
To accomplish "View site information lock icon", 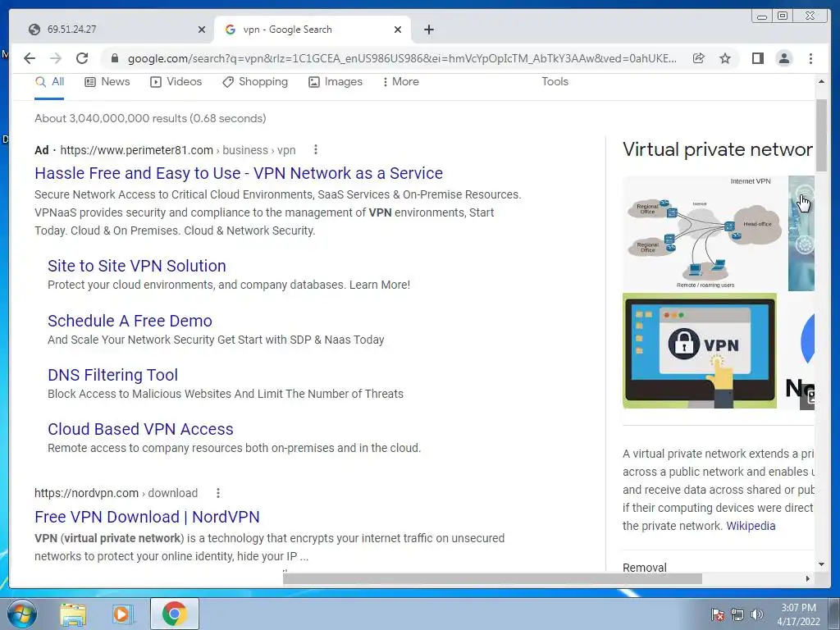I will point(114,58).
